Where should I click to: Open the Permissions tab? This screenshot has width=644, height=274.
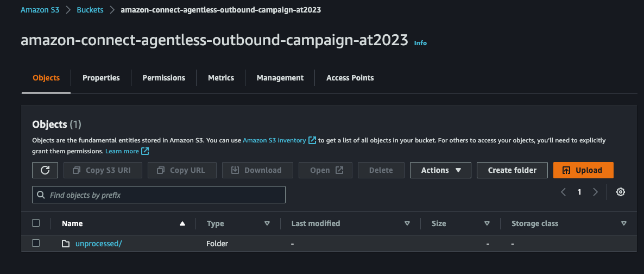[x=164, y=78]
